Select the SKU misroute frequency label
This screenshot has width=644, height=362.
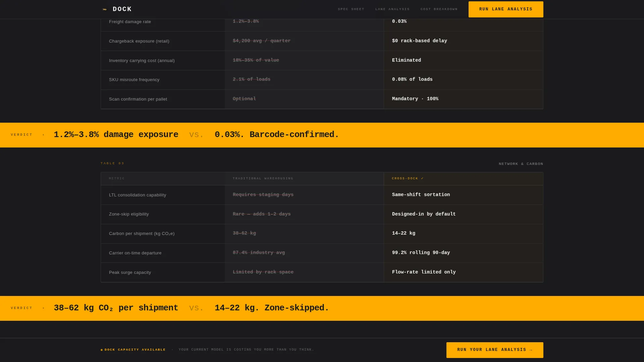(x=134, y=80)
